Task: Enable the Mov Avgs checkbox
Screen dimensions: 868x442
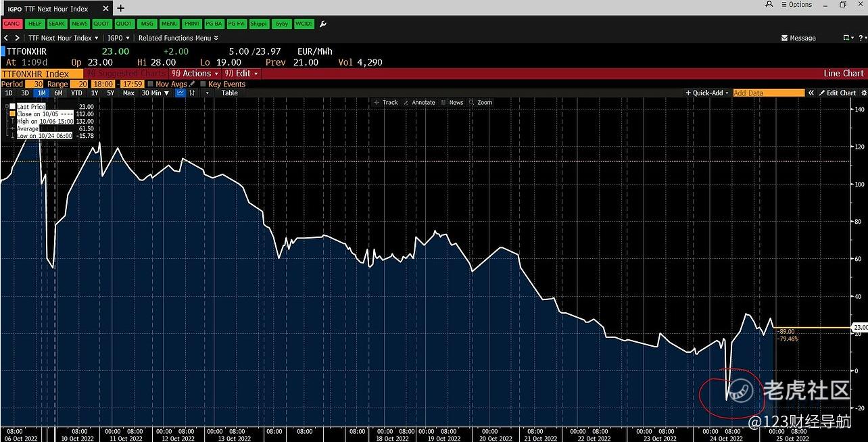Action: click(x=150, y=84)
